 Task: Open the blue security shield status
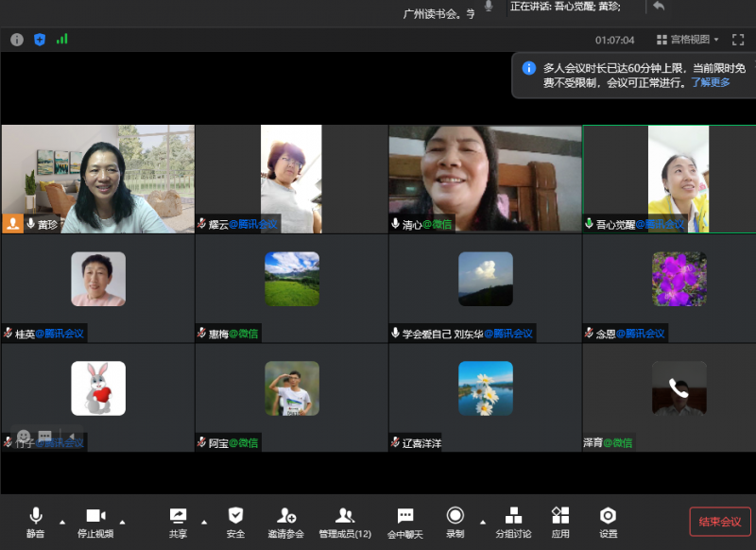point(40,40)
